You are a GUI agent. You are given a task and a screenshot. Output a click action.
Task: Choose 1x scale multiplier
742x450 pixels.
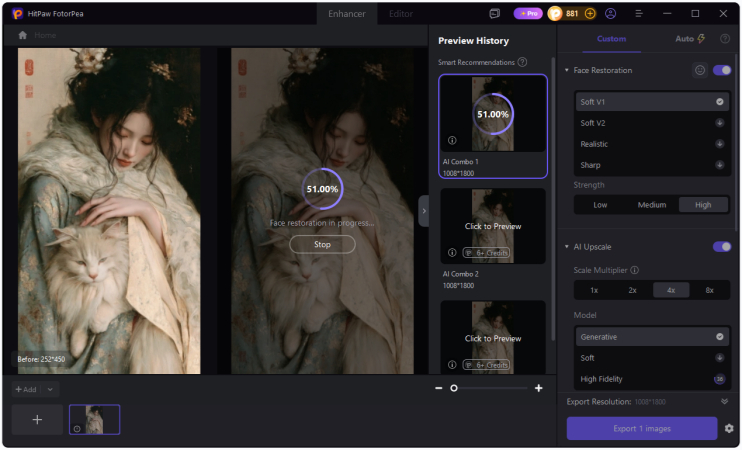coord(594,290)
